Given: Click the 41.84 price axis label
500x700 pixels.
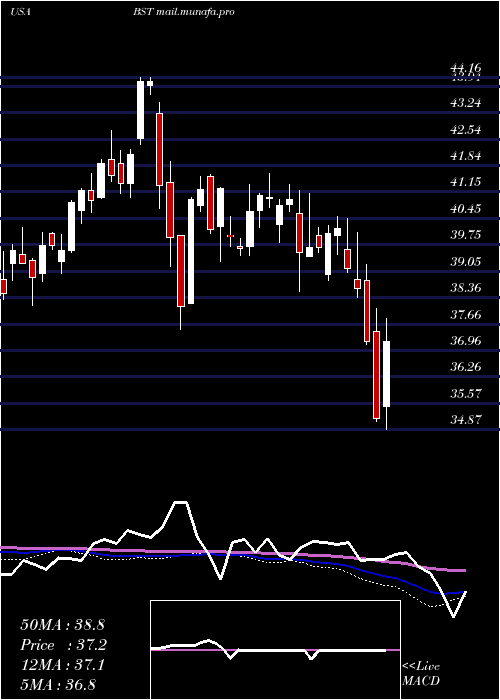Looking at the screenshot, I should 466,156.
